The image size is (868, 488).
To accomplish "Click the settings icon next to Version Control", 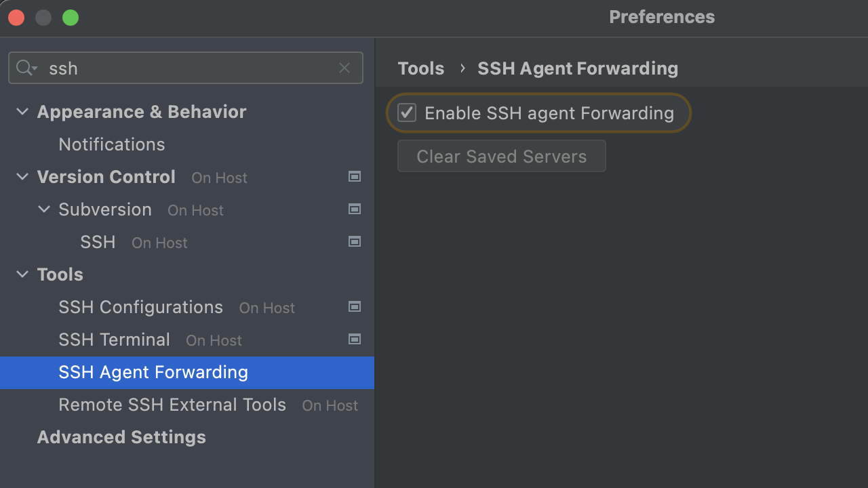I will [x=354, y=176].
